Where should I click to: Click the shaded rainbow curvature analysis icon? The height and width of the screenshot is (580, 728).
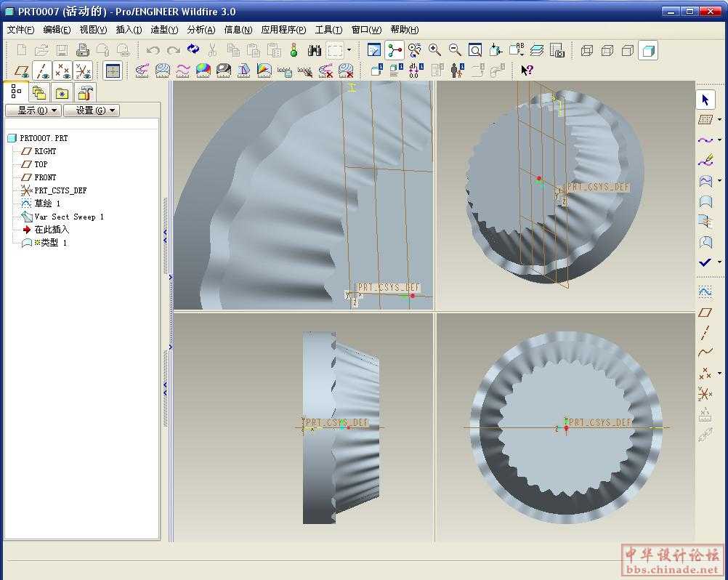click(203, 71)
